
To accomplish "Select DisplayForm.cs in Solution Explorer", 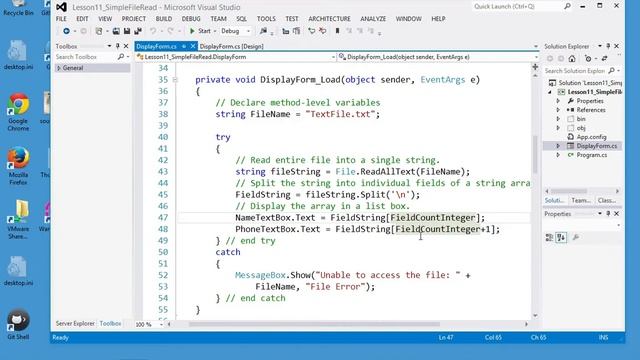I will click(596, 146).
